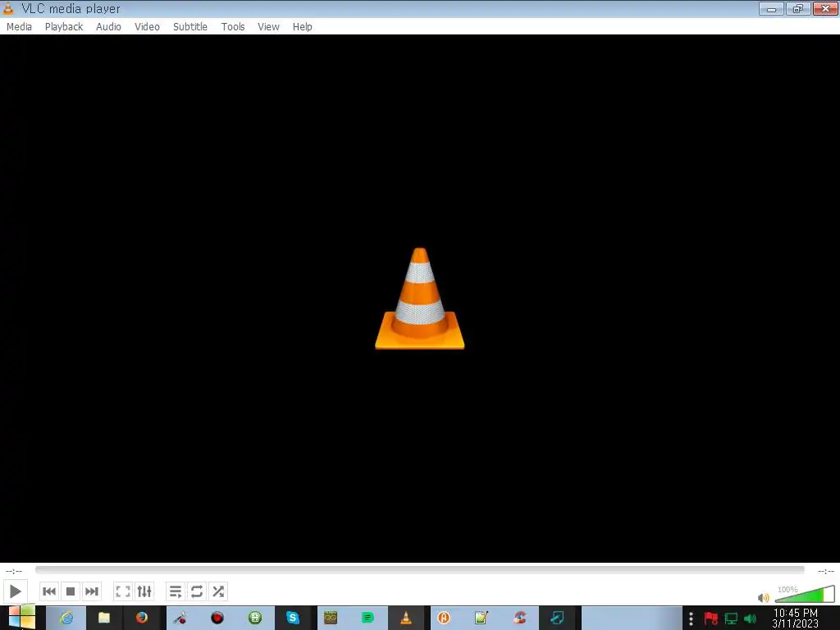Image resolution: width=840 pixels, height=630 pixels.
Task: Toggle loop repeat mode
Action: coord(197,591)
